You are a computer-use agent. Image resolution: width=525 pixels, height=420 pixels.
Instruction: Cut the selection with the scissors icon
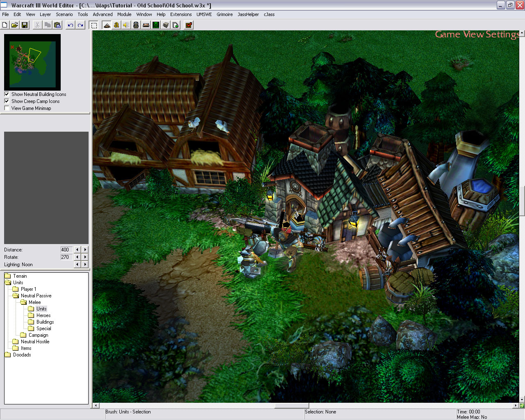coord(37,25)
